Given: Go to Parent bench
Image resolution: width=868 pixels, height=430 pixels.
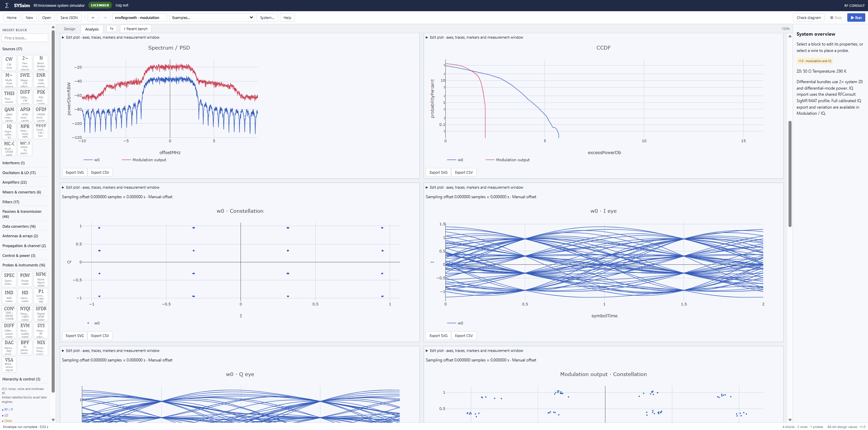Looking at the screenshot, I should [136, 29].
